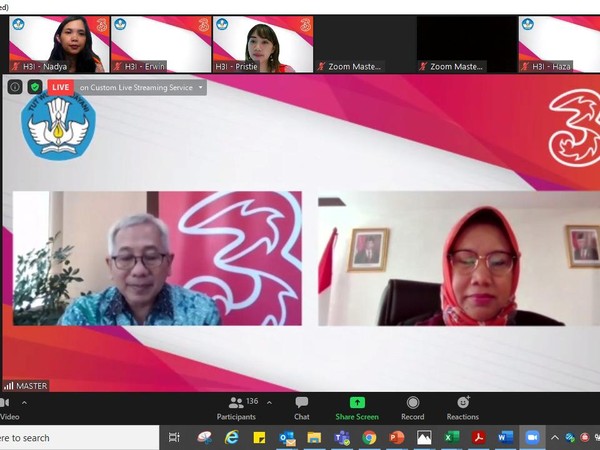Open Sticky Notes from the taskbar
Screen dimensions: 600x450
click(259, 437)
